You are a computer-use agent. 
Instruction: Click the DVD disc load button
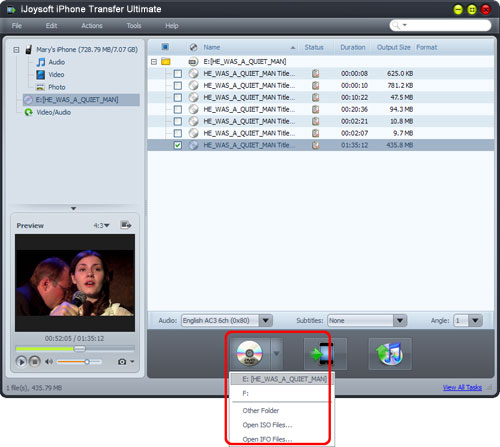(250, 353)
